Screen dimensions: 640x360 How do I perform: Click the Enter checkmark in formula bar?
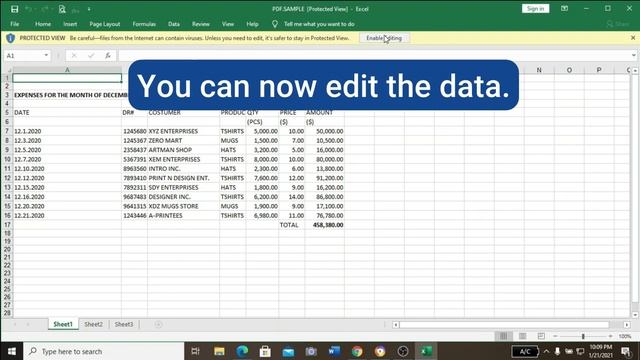pos(91,56)
